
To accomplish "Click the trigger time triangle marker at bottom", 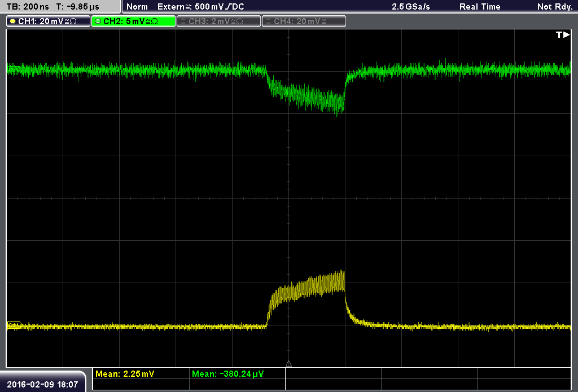I will pos(288,364).
